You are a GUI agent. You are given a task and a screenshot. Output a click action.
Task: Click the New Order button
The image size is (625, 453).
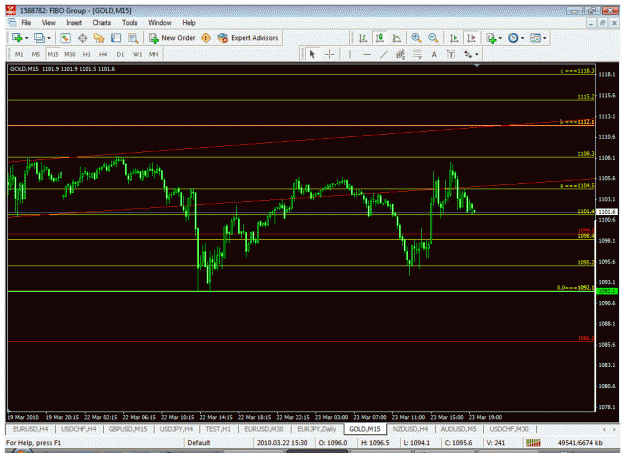[172, 38]
